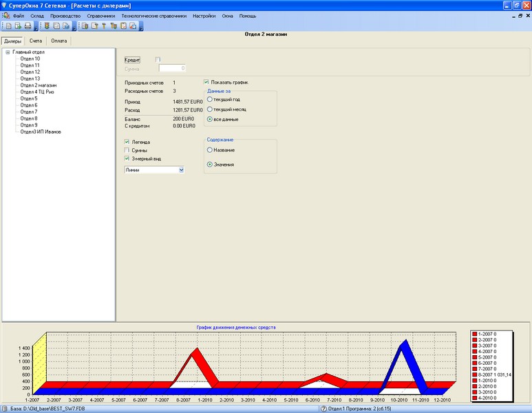Open the Производство menu
This screenshot has width=532, height=413.
tap(65, 16)
